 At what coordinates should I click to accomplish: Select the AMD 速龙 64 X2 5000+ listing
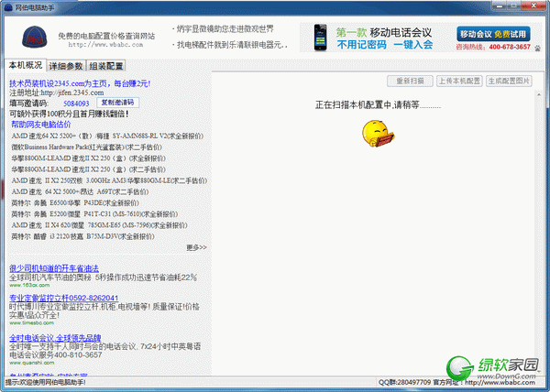[80, 192]
